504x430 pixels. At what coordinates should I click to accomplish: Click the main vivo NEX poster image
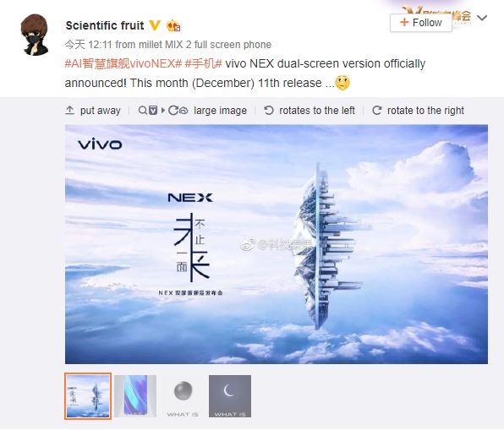pyautogui.click(x=277, y=244)
